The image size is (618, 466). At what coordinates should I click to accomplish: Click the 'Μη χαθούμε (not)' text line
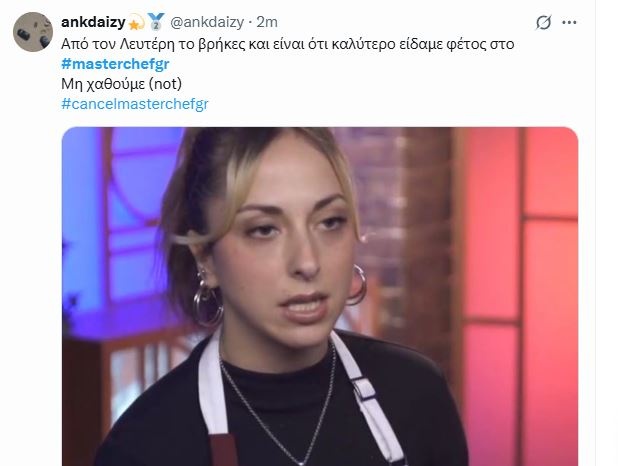(x=121, y=84)
